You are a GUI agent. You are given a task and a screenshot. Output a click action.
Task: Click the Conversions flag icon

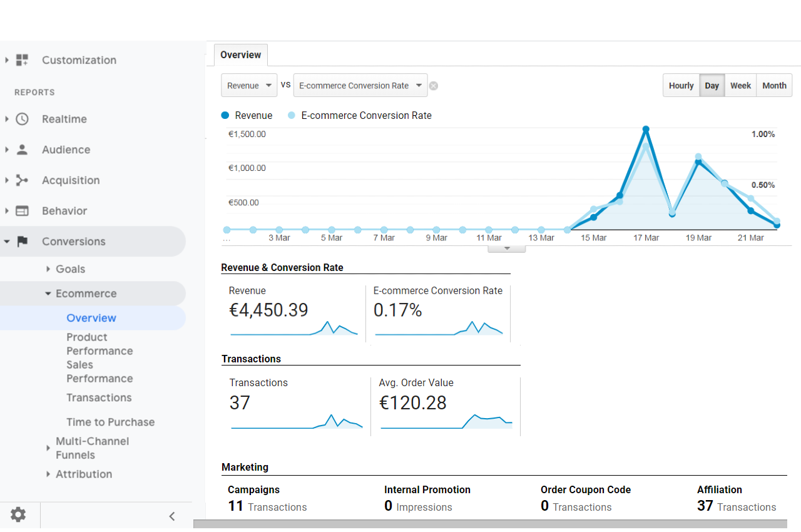(x=22, y=242)
